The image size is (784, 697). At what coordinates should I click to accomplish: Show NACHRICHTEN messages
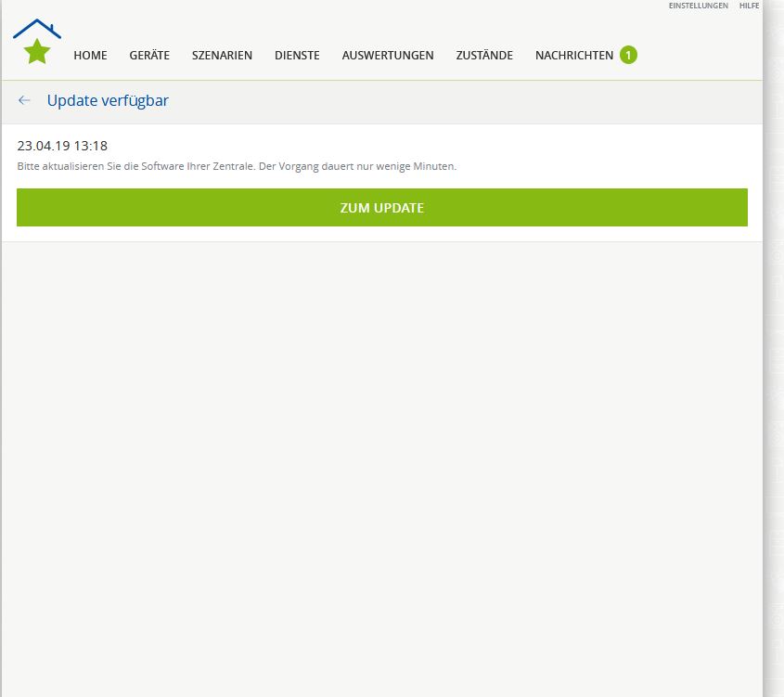573,56
